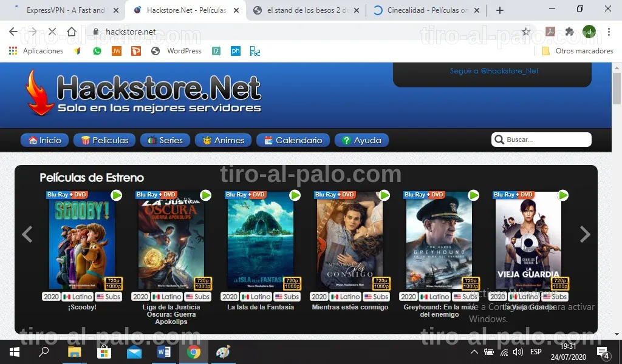The image size is (622, 364).
Task: Click La Isla de la Fantasía title
Action: pyautogui.click(x=261, y=307)
